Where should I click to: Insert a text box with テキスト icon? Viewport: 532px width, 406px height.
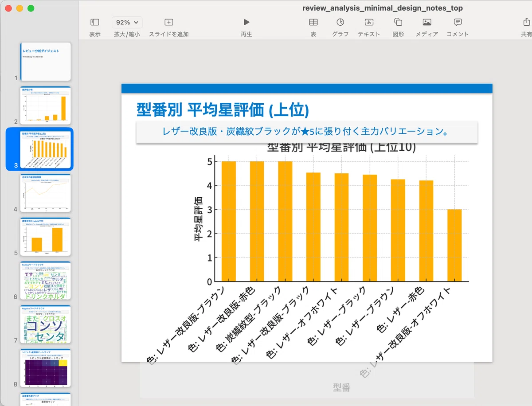(369, 22)
